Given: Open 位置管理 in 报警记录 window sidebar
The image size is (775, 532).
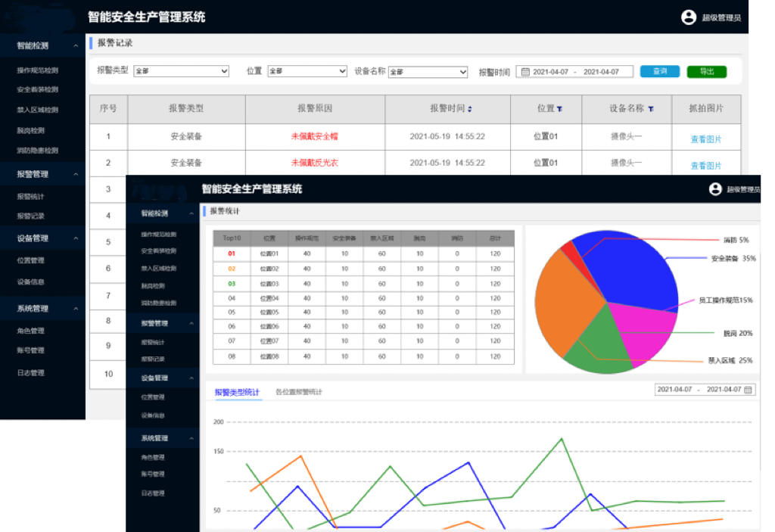Looking at the screenshot, I should coord(30,260).
